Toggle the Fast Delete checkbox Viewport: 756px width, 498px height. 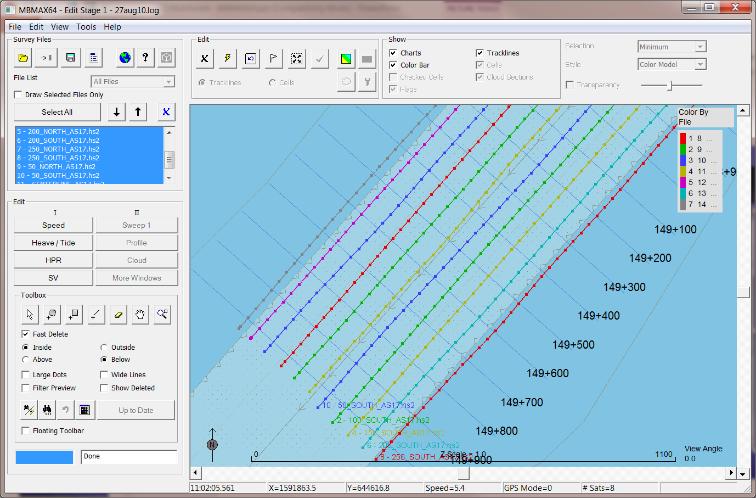click(26, 334)
